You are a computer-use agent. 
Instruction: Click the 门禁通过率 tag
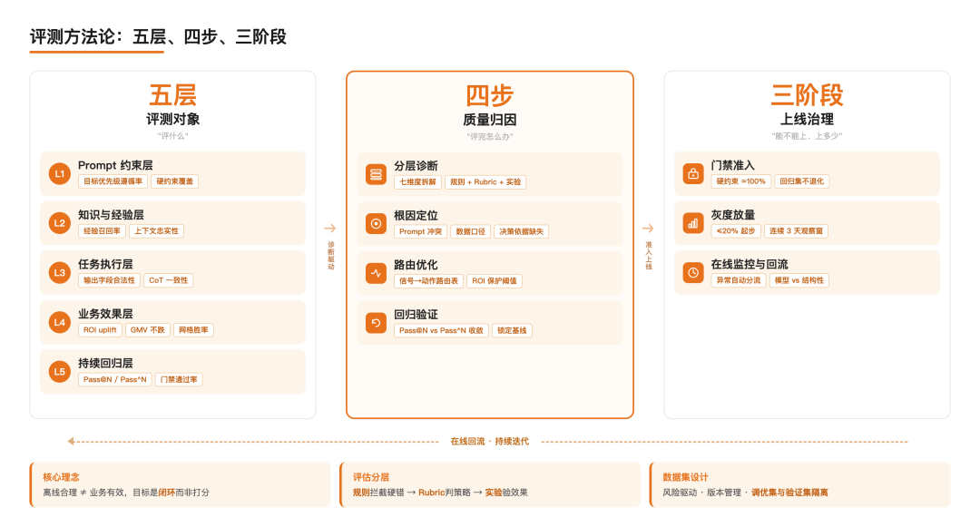(x=179, y=380)
